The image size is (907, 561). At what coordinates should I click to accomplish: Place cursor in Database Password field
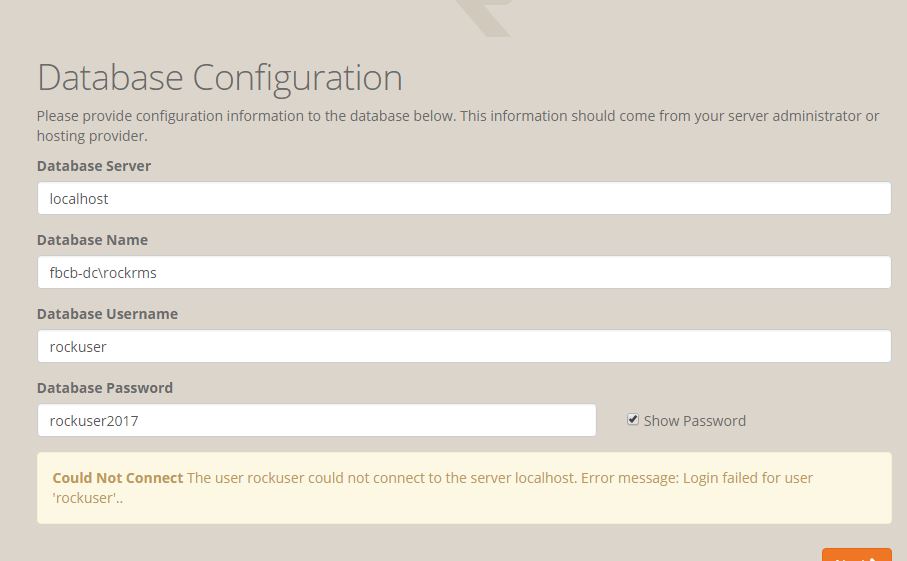point(316,420)
